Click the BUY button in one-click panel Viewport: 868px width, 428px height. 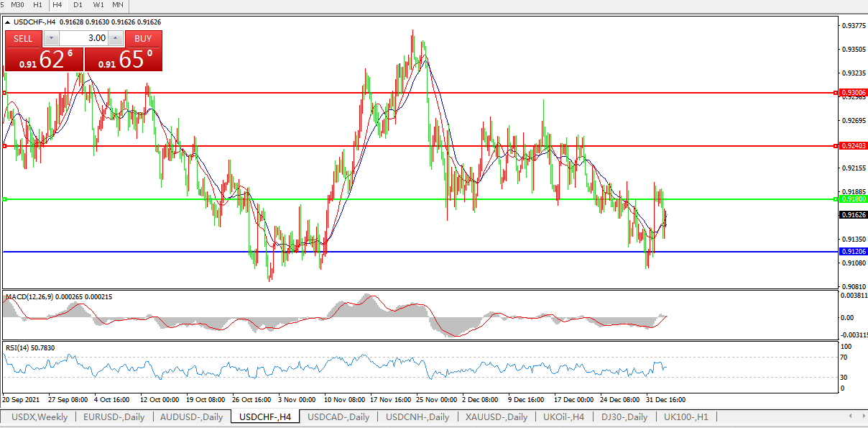143,38
